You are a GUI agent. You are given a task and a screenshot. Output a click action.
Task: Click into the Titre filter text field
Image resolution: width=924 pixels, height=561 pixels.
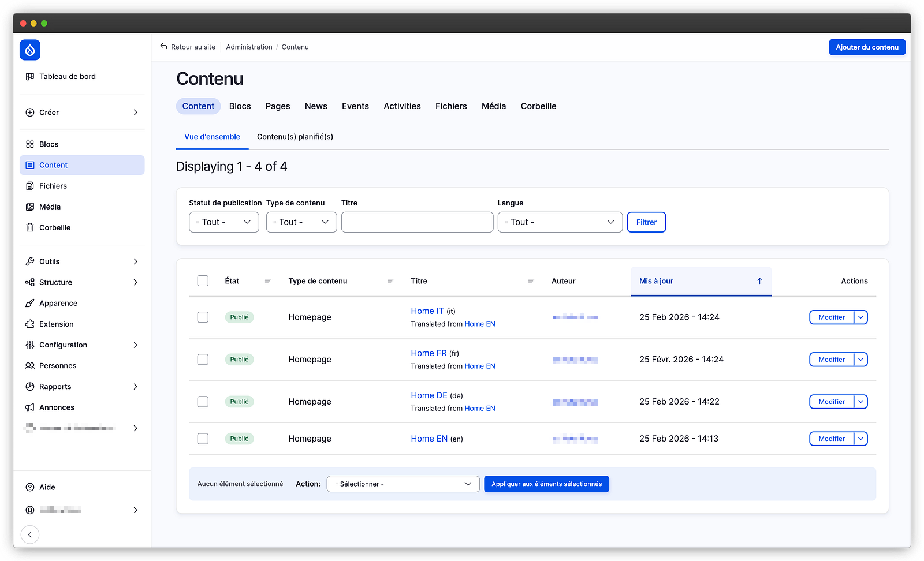tap(417, 222)
